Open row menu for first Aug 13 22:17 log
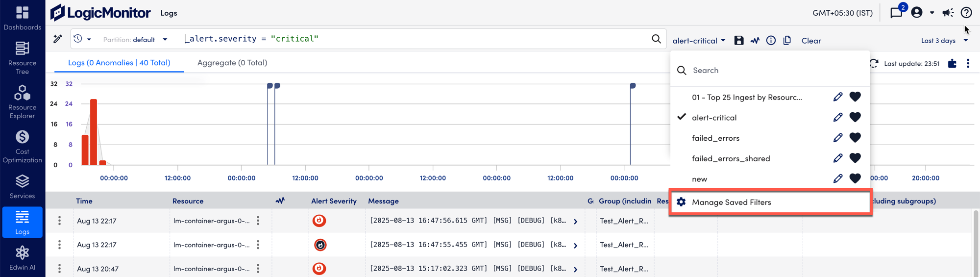This screenshot has width=980, height=277. 60,221
